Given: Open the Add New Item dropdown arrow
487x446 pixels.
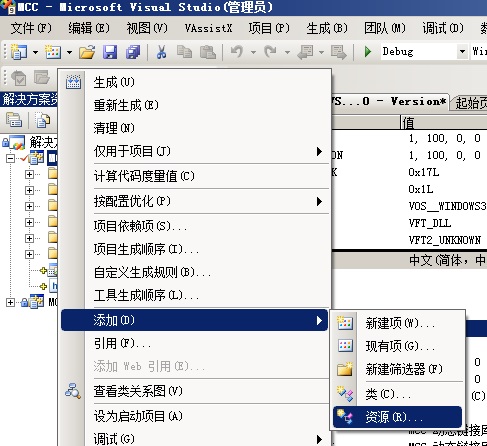Looking at the screenshot, I should pos(69,52).
